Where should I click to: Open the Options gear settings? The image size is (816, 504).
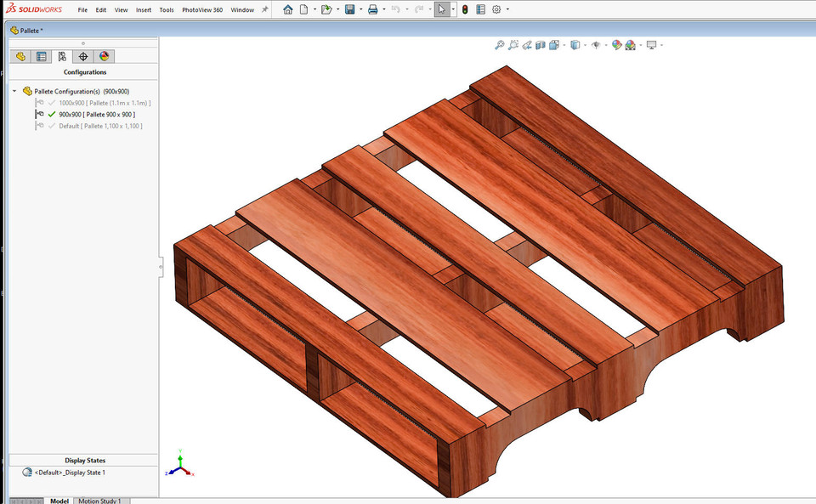pyautogui.click(x=496, y=9)
